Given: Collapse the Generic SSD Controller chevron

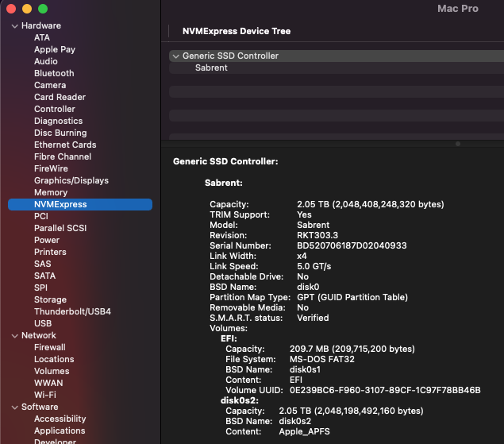Looking at the screenshot, I should click(x=176, y=56).
